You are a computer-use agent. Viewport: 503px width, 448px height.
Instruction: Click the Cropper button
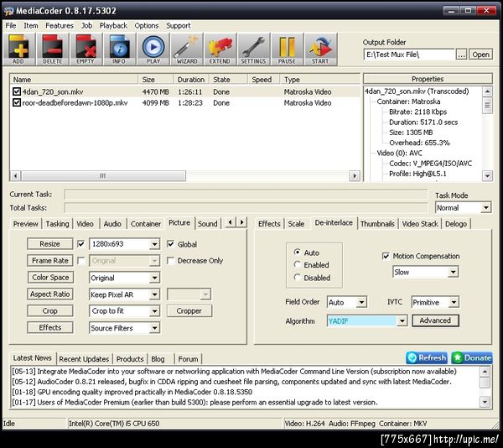pyautogui.click(x=189, y=311)
